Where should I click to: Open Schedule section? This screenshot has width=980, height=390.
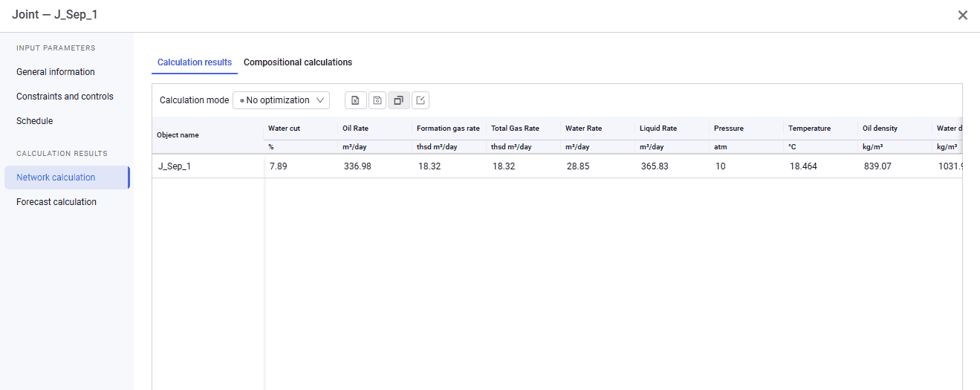pos(35,121)
